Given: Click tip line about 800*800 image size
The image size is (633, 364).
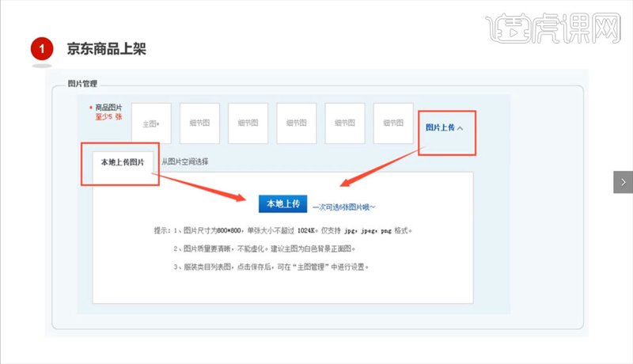Looking at the screenshot, I should [282, 230].
